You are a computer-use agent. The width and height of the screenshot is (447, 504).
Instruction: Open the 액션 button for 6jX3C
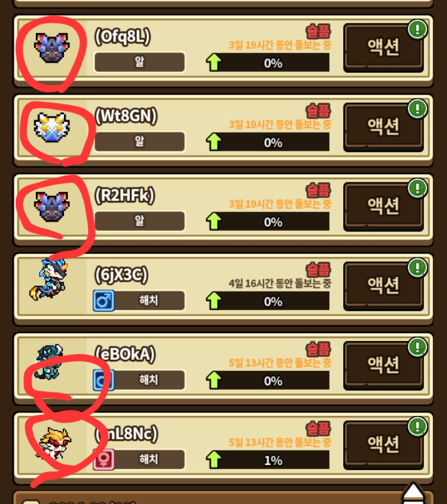tap(383, 286)
